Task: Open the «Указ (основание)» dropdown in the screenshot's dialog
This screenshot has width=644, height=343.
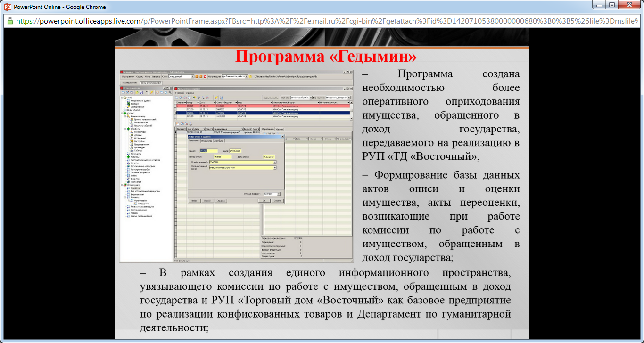Action: pos(275,162)
